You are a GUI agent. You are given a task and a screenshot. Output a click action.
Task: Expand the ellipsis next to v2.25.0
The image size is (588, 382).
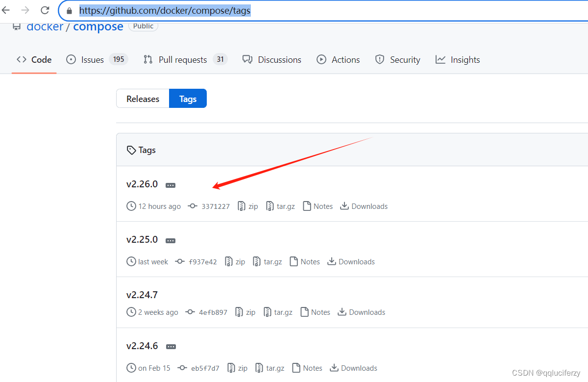coord(171,241)
